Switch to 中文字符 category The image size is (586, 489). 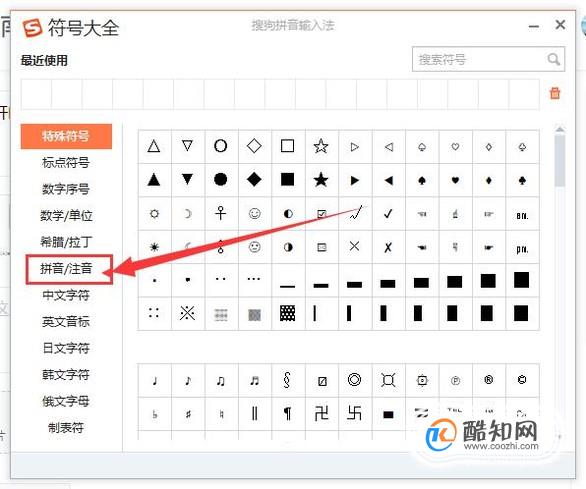[66, 295]
